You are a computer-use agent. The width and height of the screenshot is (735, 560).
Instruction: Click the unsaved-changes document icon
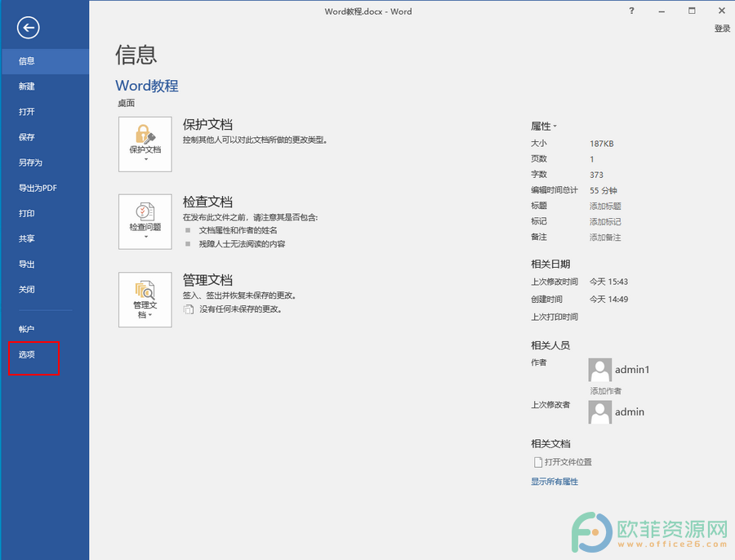pos(189,309)
